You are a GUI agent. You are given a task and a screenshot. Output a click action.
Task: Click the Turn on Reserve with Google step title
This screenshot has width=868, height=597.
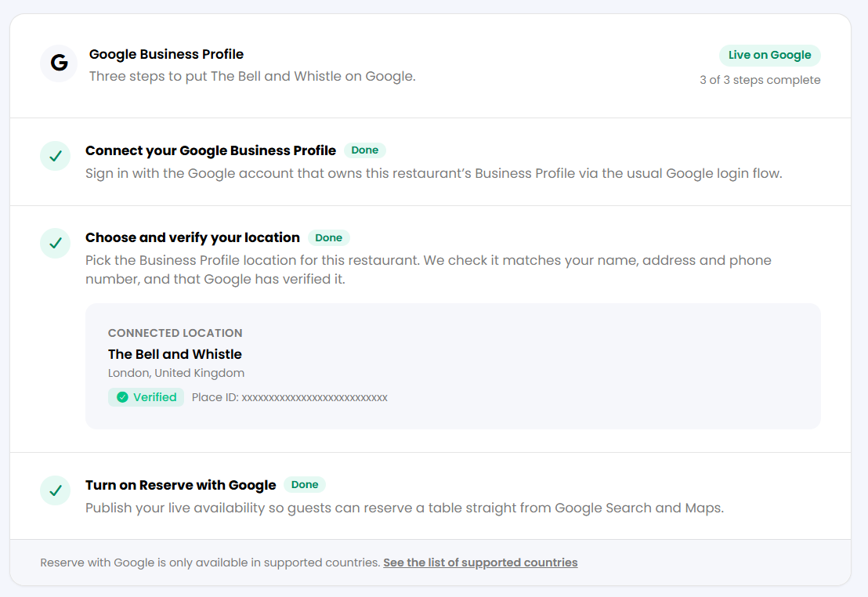pos(180,485)
